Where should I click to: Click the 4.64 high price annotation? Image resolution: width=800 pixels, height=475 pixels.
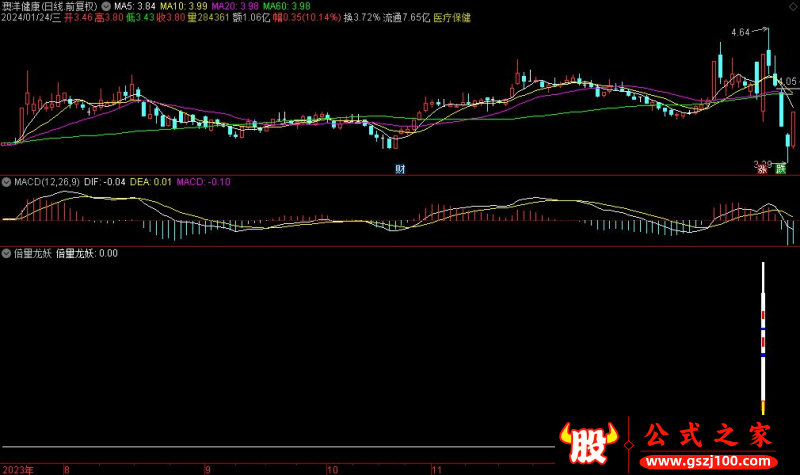click(x=740, y=33)
